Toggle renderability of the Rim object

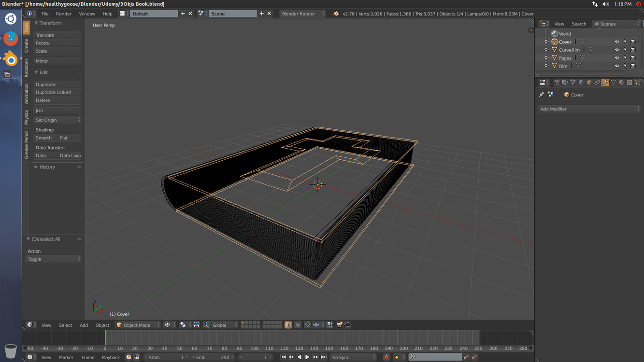pos(633,66)
